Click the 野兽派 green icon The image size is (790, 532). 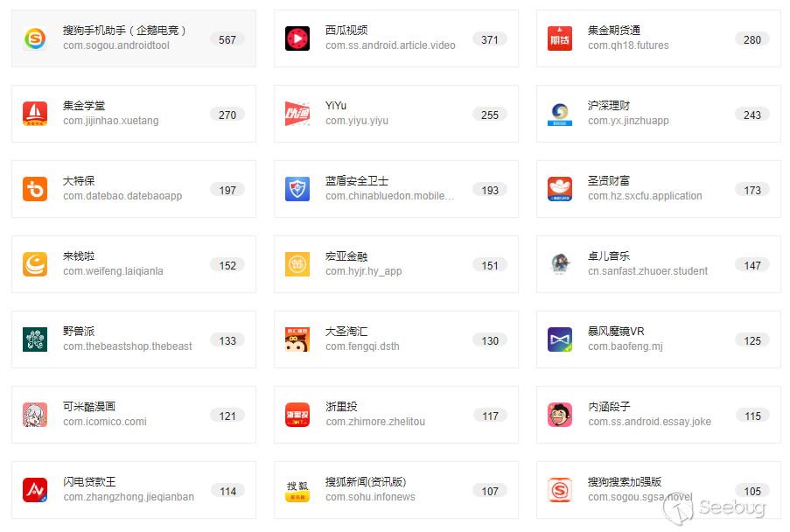point(35,339)
